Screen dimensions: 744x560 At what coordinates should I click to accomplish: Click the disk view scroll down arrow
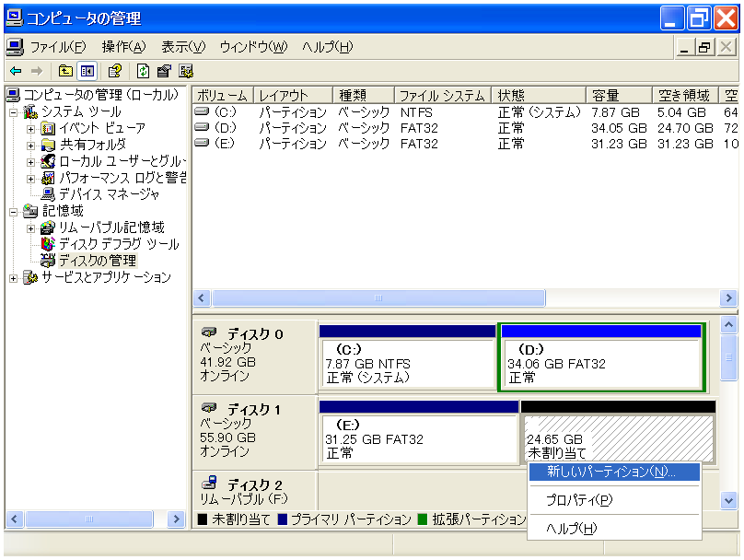(728, 500)
